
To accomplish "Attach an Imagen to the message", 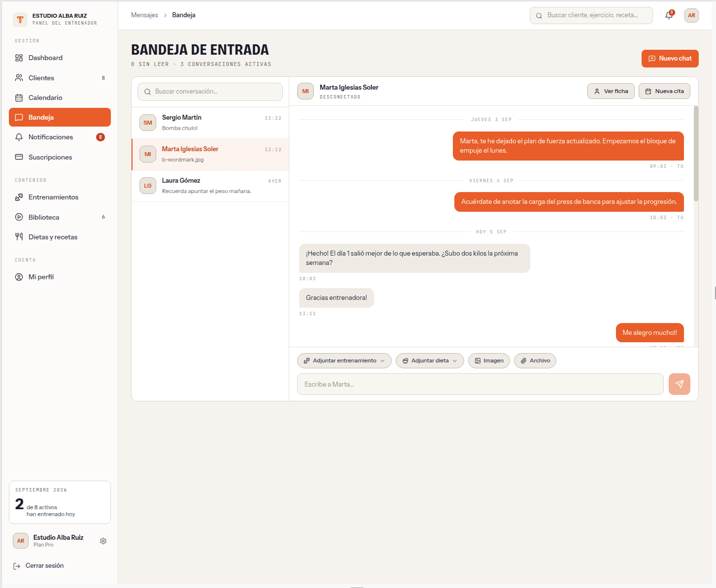I will click(x=489, y=360).
